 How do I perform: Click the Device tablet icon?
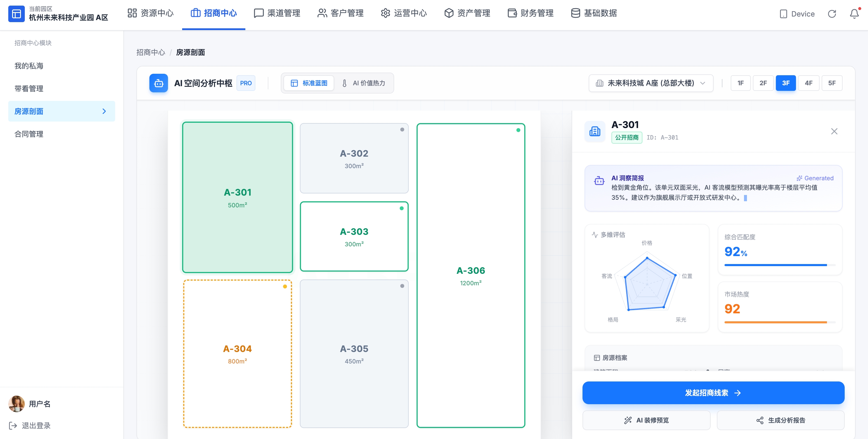click(784, 14)
